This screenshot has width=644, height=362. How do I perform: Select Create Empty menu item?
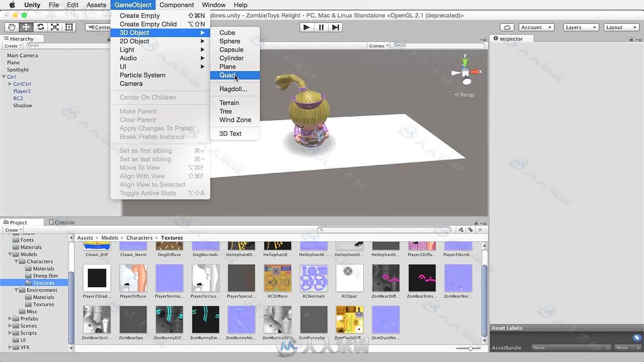click(x=160, y=16)
